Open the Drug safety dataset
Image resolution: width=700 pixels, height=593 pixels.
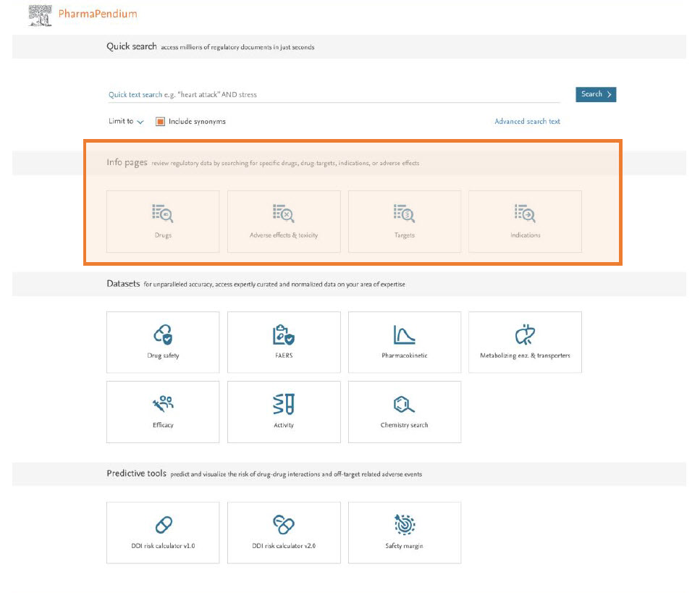coord(163,342)
